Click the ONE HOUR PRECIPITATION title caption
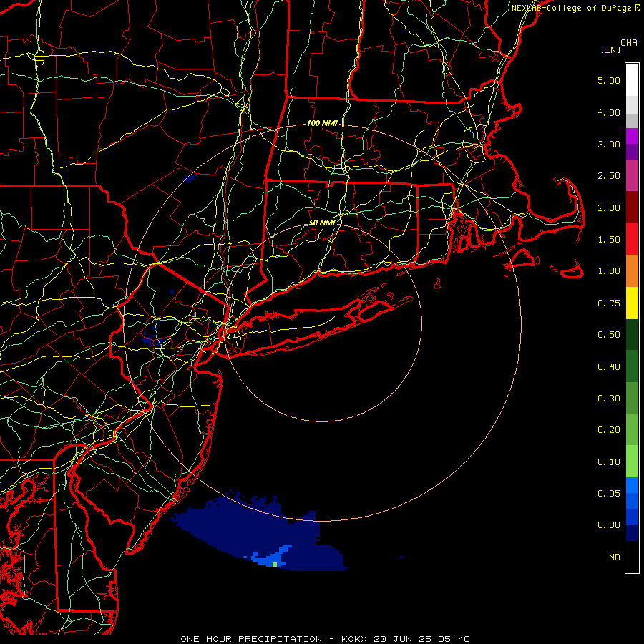Screen dimensions: 644x644 tap(325, 639)
